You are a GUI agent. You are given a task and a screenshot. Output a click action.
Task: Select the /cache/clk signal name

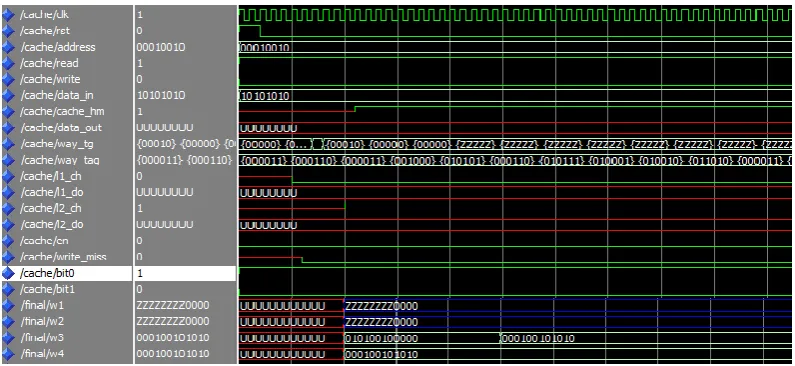[44, 15]
